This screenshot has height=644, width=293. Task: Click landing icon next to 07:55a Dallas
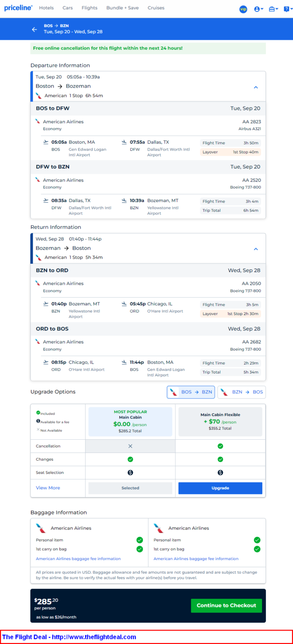coord(124,142)
